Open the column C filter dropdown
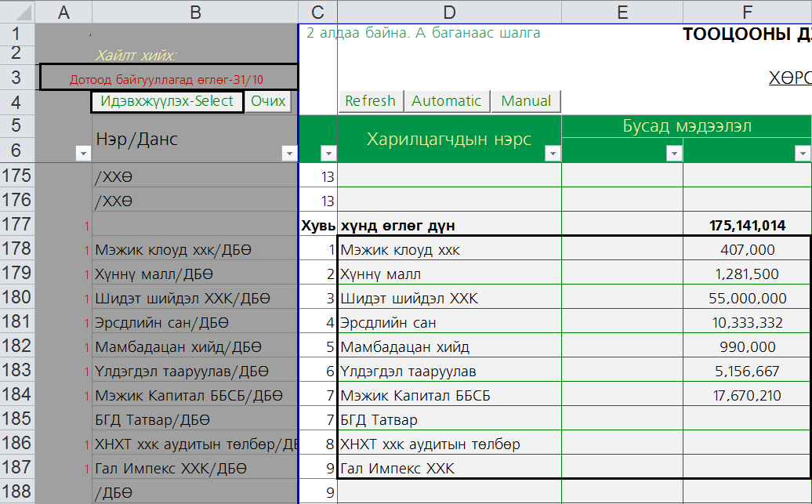Image resolution: width=812 pixels, height=504 pixels. point(328,154)
